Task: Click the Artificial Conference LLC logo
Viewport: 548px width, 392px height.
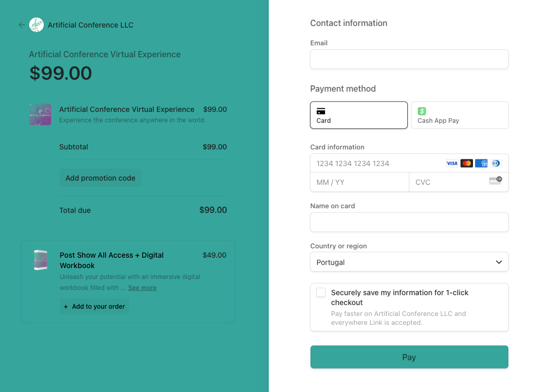Action: (x=36, y=24)
